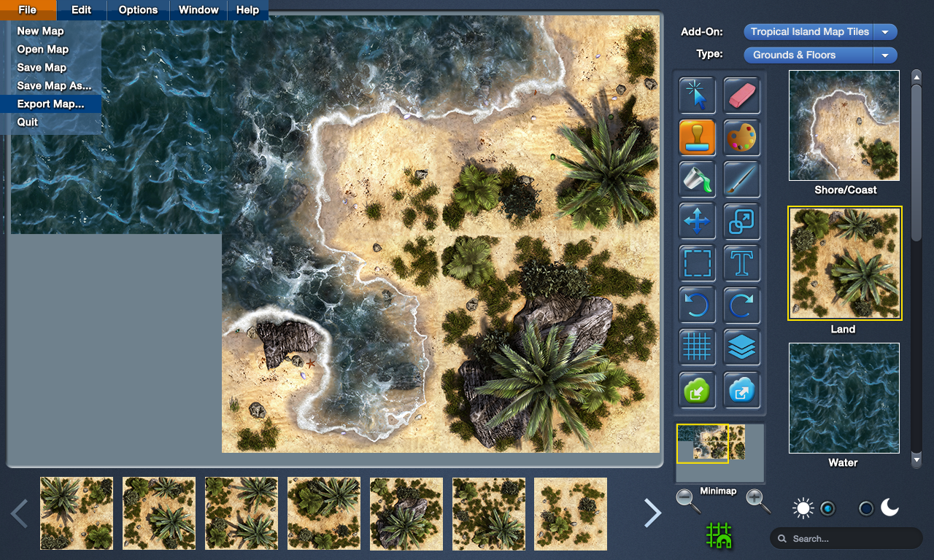Screen dimensions: 934x560
Task: Select the paint bucket fill tool
Action: 697,179
